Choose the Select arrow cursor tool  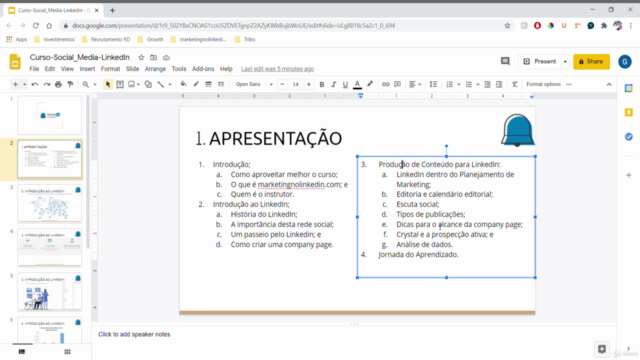click(108, 84)
